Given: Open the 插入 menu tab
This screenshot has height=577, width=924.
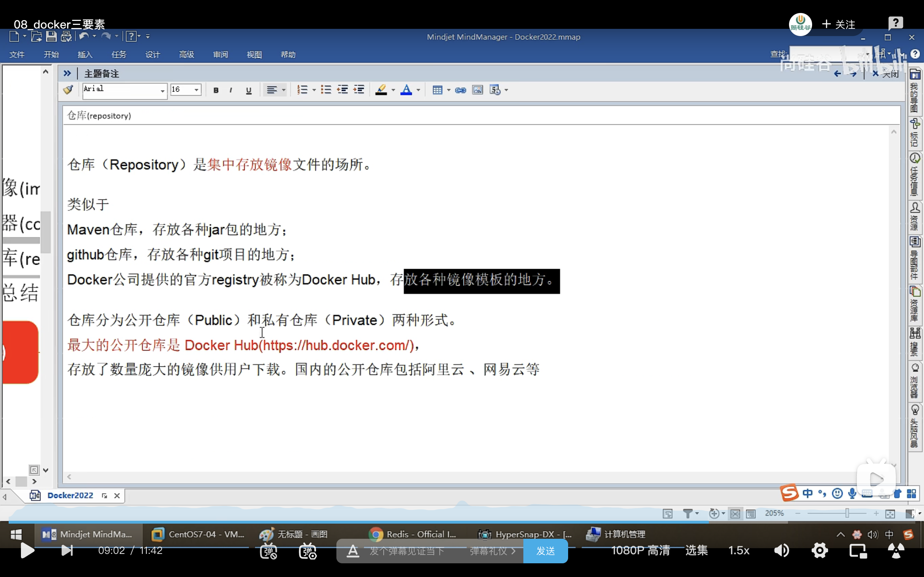Looking at the screenshot, I should (85, 54).
